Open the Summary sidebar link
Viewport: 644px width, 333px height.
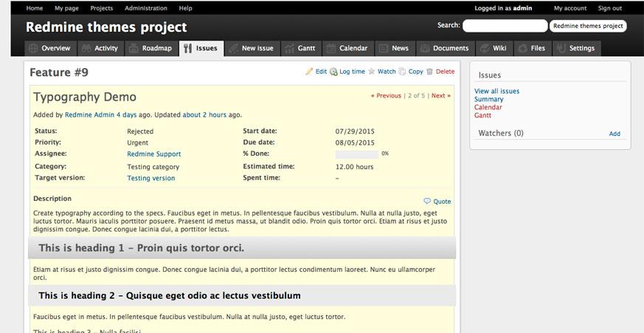(x=489, y=99)
